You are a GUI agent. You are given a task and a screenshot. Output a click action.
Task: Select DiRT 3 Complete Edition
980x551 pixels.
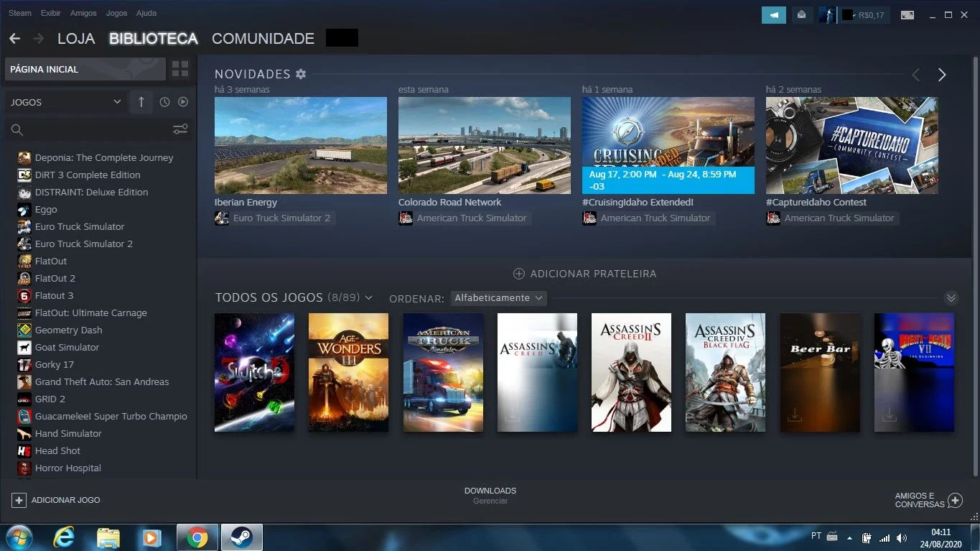pyautogui.click(x=88, y=175)
